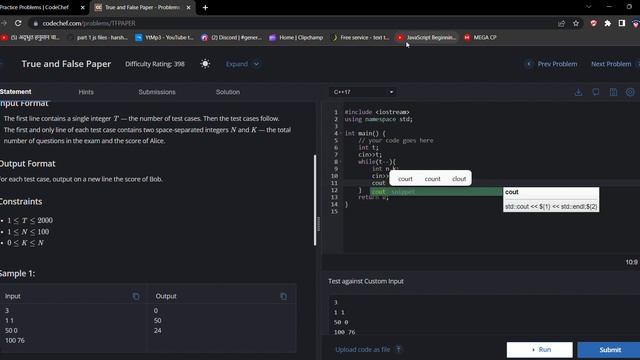640x360 pixels.
Task: Toggle the light/dark theme sun icon
Action: [205, 64]
